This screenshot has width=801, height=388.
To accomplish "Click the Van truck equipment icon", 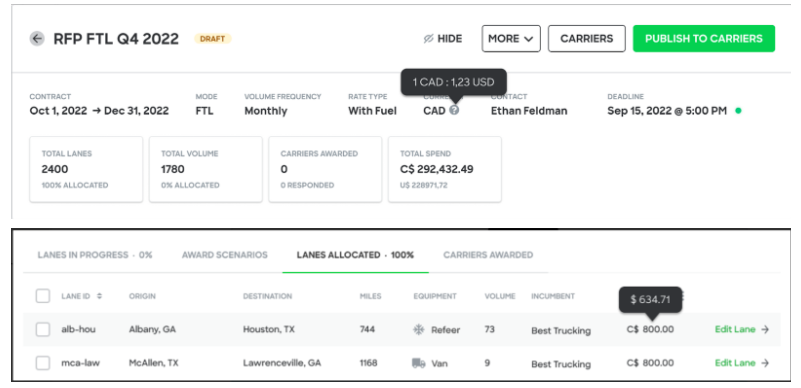I will point(418,363).
